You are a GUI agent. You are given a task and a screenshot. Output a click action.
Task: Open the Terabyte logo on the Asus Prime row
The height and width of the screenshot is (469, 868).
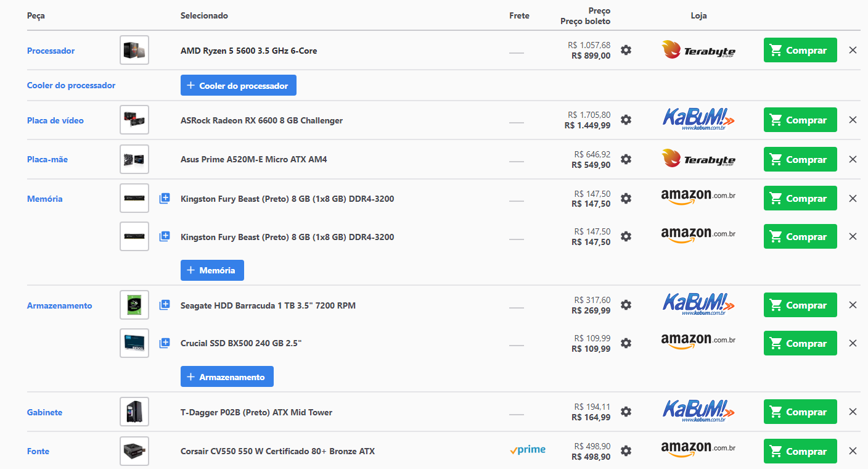[x=698, y=159]
